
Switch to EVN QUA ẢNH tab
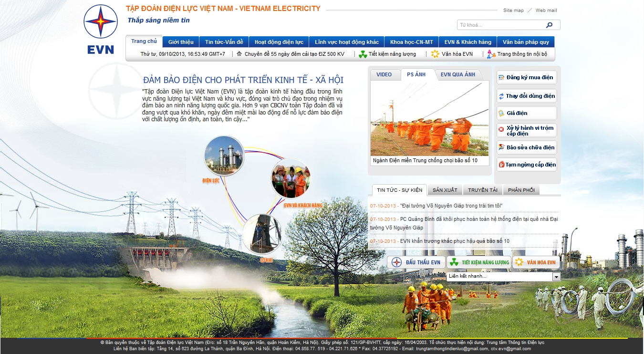coord(458,74)
